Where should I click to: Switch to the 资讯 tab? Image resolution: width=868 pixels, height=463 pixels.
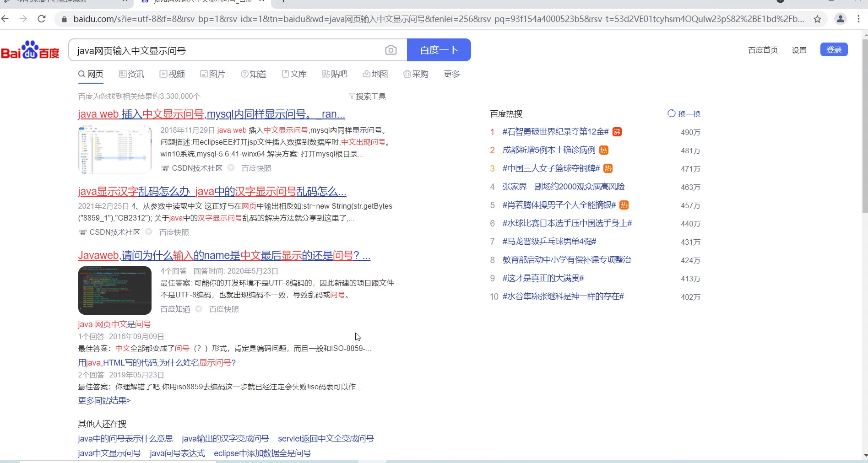pyautogui.click(x=131, y=74)
